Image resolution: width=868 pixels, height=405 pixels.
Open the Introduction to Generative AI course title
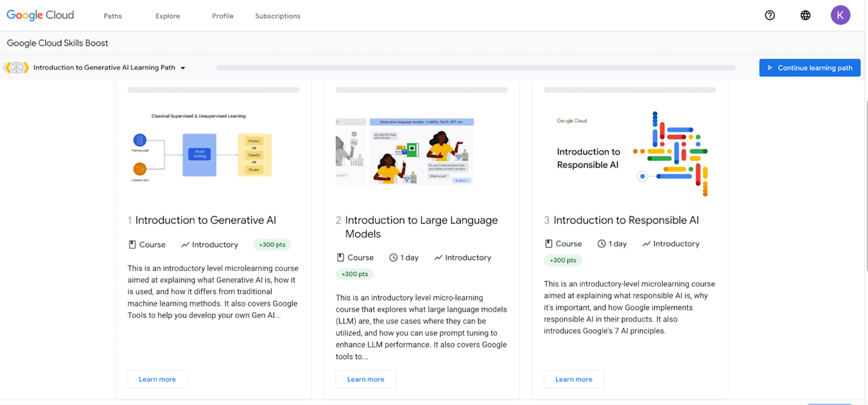[x=206, y=220]
